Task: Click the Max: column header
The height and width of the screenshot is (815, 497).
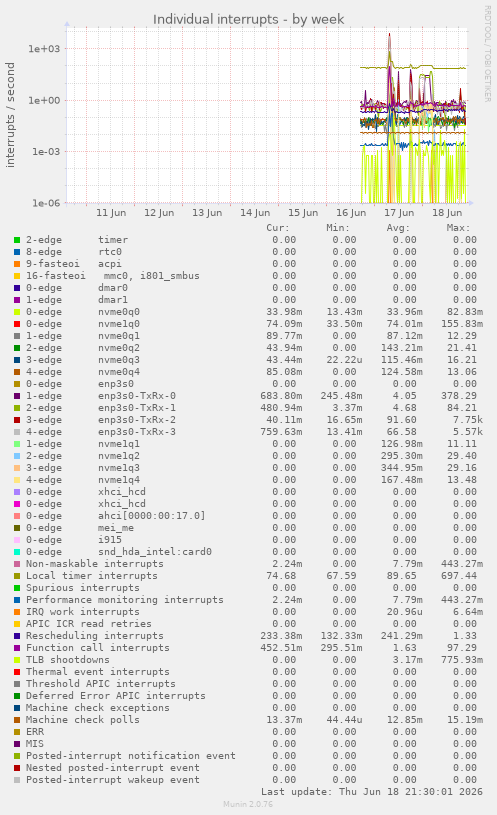Action: pos(458,228)
